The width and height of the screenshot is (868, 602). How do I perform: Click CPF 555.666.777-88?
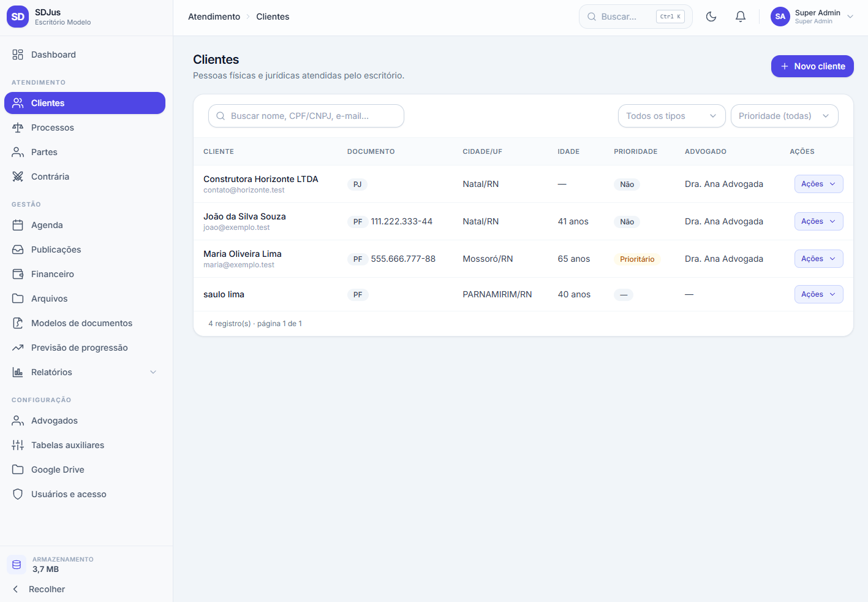(x=403, y=259)
